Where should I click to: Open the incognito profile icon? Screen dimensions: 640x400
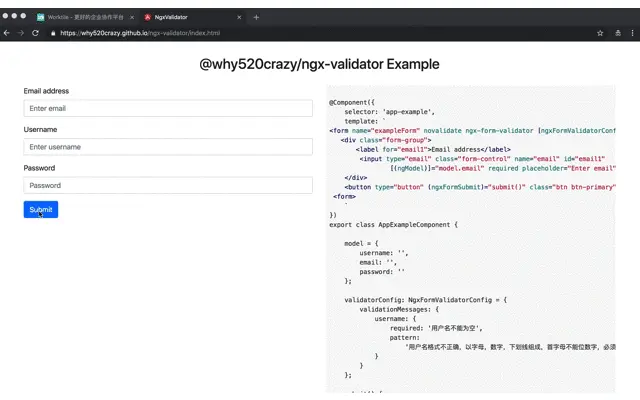click(618, 33)
